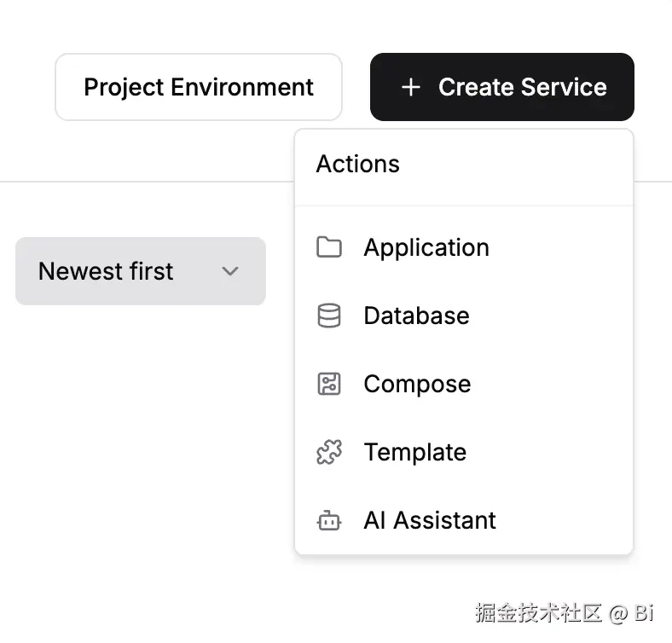This screenshot has height=643, width=672.
Task: Click the Create Service button label
Action: coord(522,87)
